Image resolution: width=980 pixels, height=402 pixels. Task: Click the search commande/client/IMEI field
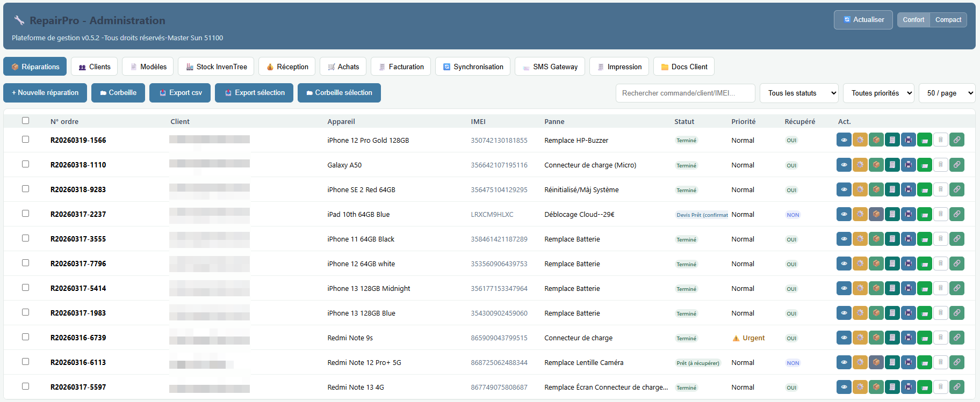point(685,93)
